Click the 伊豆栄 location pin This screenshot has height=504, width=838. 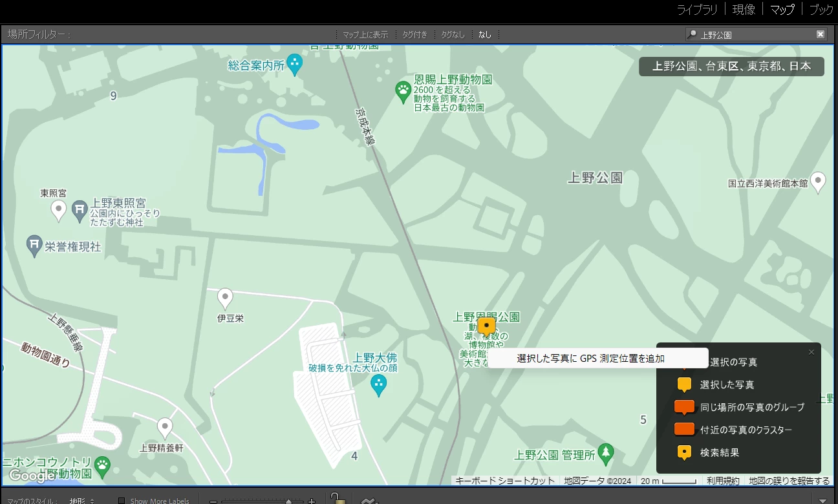225,299
